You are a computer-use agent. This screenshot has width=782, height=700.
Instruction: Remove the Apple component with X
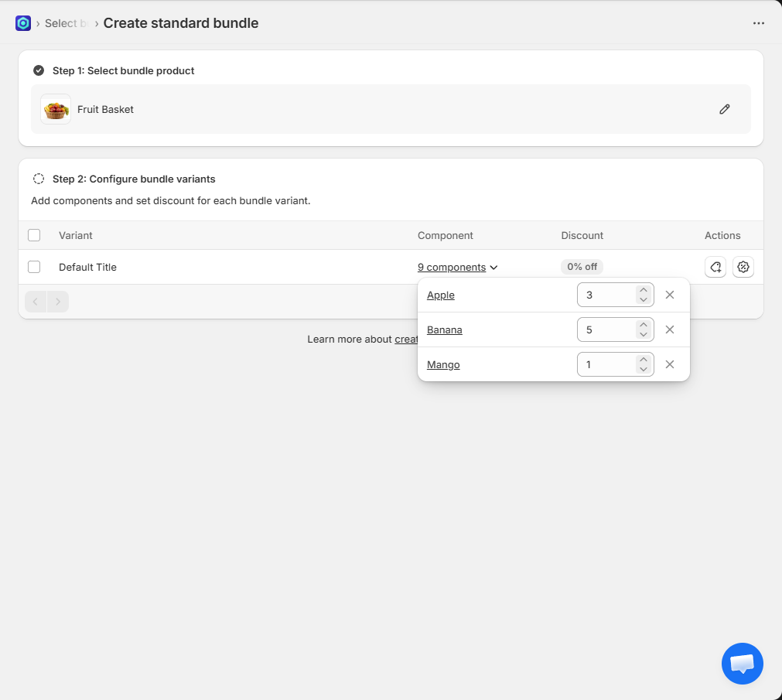tap(670, 295)
